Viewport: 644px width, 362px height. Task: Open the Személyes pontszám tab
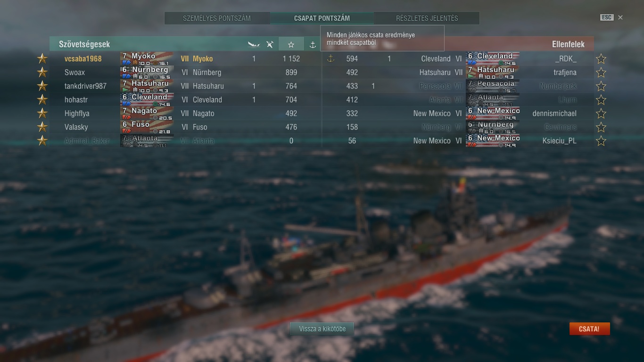[217, 18]
